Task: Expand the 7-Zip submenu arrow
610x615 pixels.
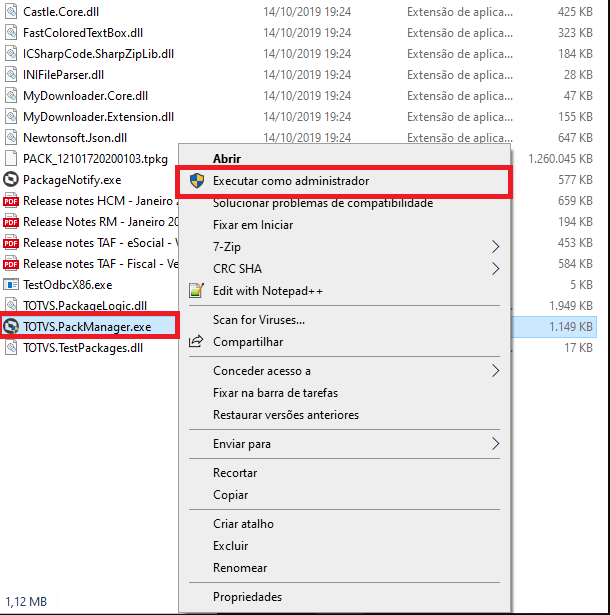Action: [x=495, y=247]
